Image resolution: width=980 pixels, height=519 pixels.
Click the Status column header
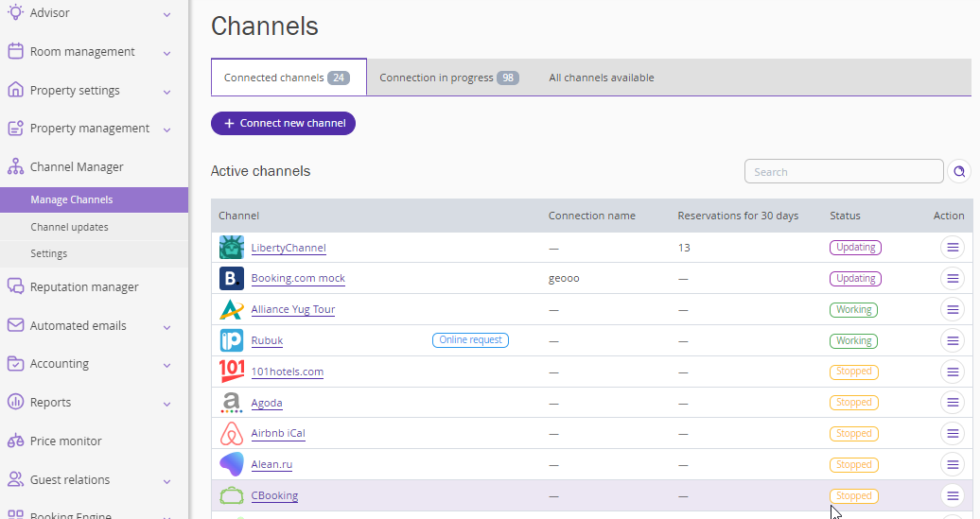point(845,216)
